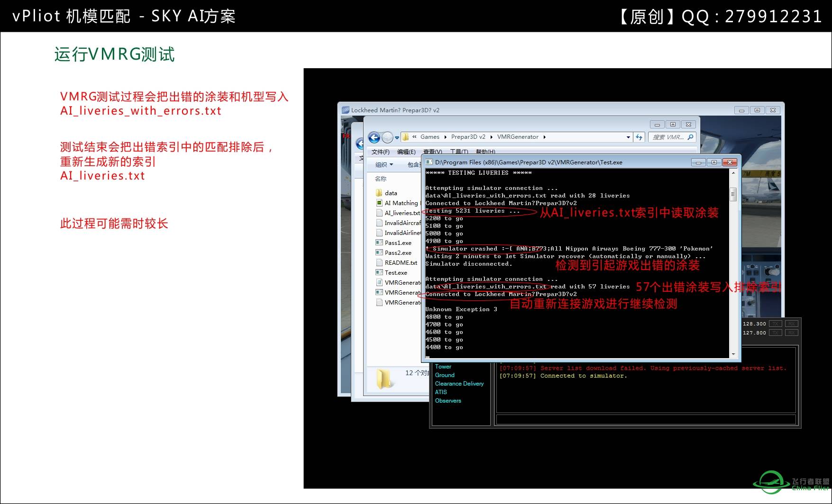Maximize the Test.exe console window

point(713,162)
